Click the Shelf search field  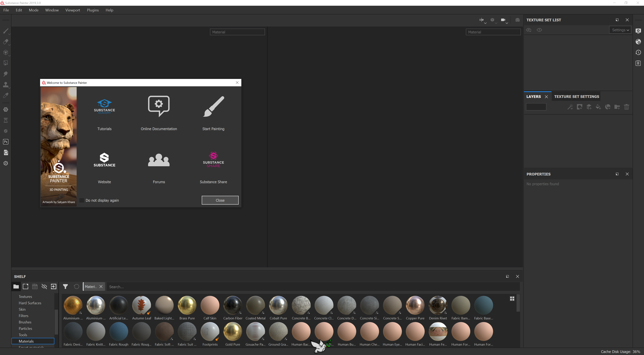[x=313, y=287]
